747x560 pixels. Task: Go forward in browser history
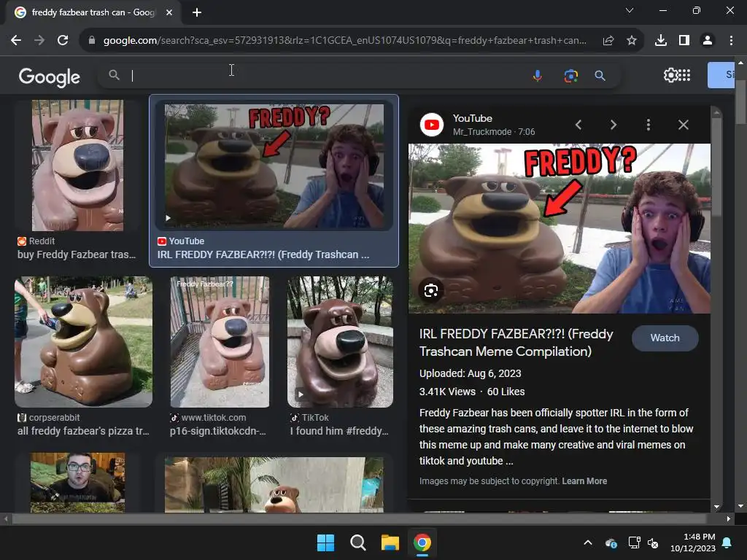(x=39, y=41)
